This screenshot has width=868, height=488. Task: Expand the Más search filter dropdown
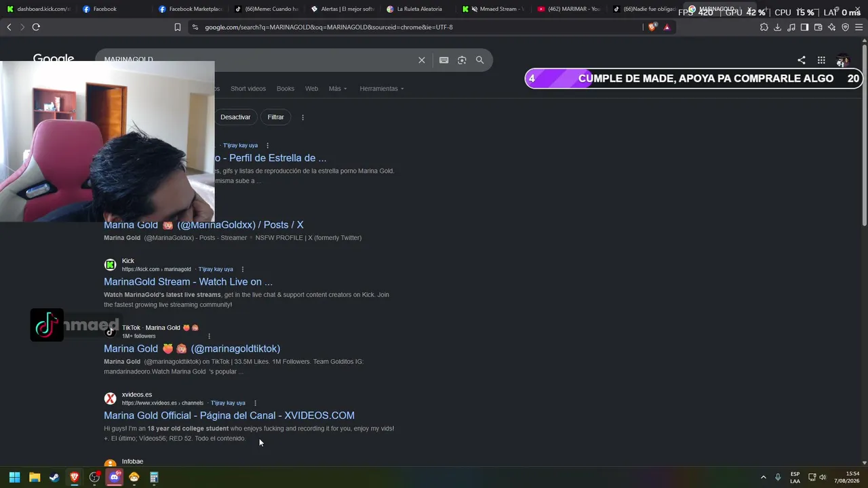[338, 89]
